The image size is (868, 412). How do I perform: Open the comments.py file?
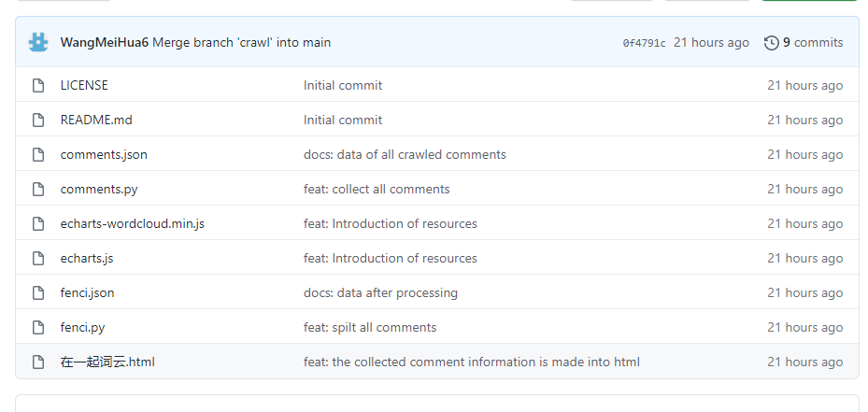(99, 189)
